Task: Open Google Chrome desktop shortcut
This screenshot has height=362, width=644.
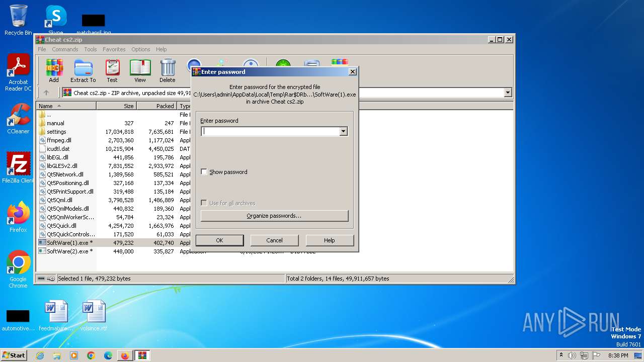Action: point(18,269)
